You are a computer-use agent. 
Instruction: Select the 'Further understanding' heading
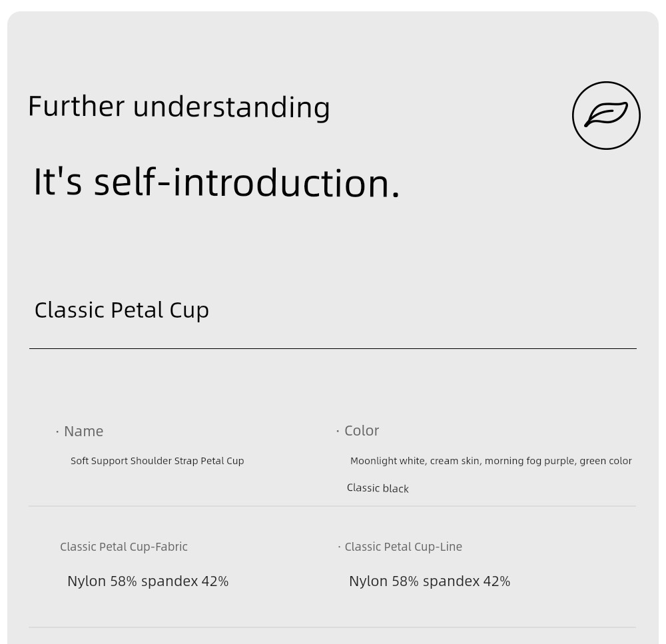[x=178, y=107]
